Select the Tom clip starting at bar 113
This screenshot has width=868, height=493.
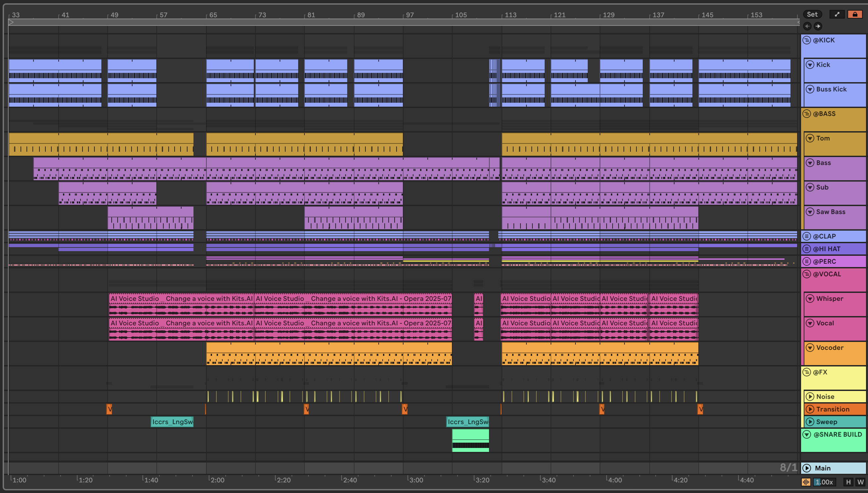(x=649, y=144)
